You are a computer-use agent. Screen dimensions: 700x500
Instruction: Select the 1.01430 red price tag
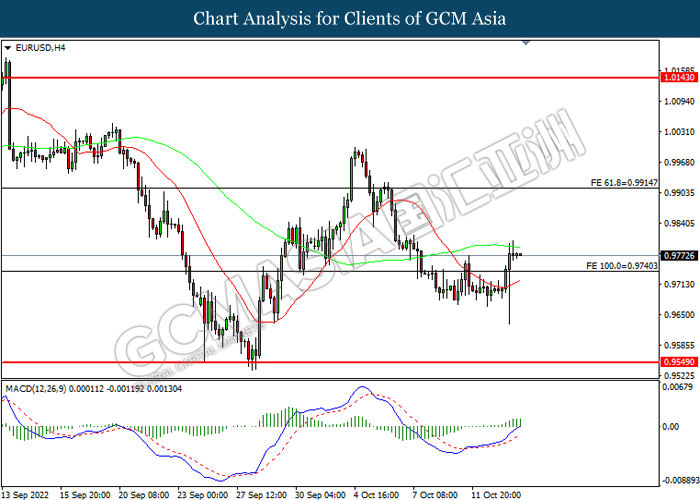pos(679,78)
